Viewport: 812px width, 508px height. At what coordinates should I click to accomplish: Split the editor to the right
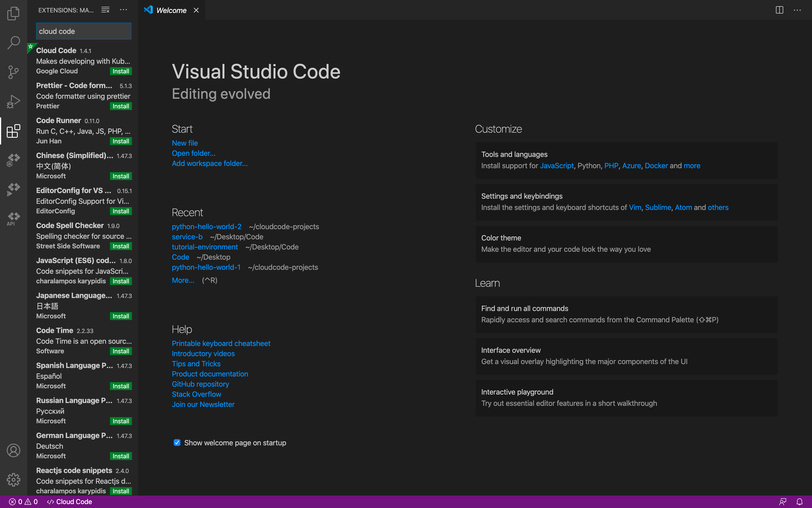(x=780, y=10)
